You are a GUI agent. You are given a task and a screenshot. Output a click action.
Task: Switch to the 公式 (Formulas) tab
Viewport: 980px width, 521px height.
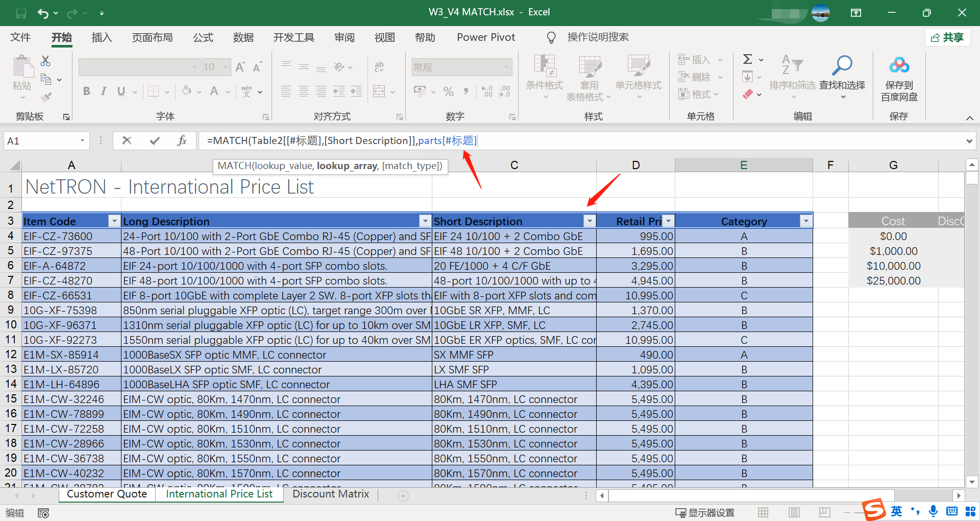[x=203, y=37]
